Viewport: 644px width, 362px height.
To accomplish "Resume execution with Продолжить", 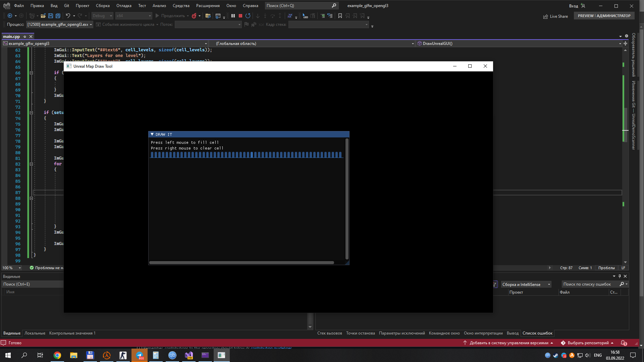I will [x=171, y=15].
